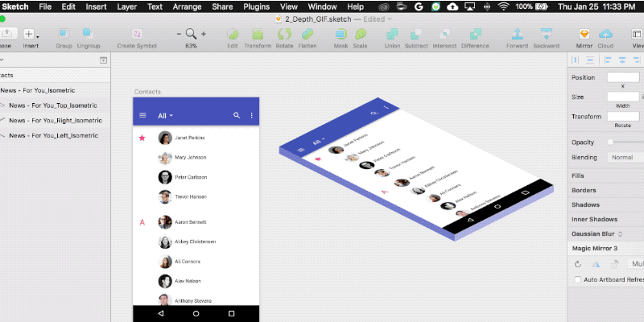This screenshot has width=644, height=322.
Task: Click the Flatten toolbar icon
Action: [x=308, y=34]
